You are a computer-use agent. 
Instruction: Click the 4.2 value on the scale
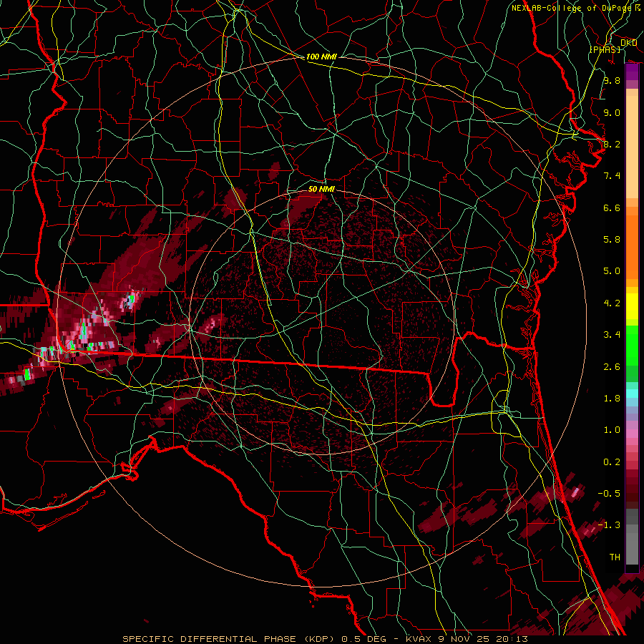click(x=612, y=303)
